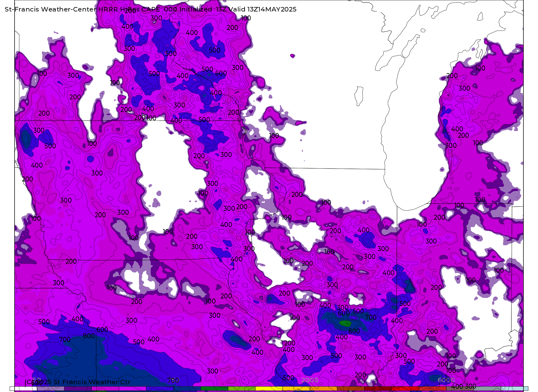Click the '6000' color scale label

coord(446,380)
